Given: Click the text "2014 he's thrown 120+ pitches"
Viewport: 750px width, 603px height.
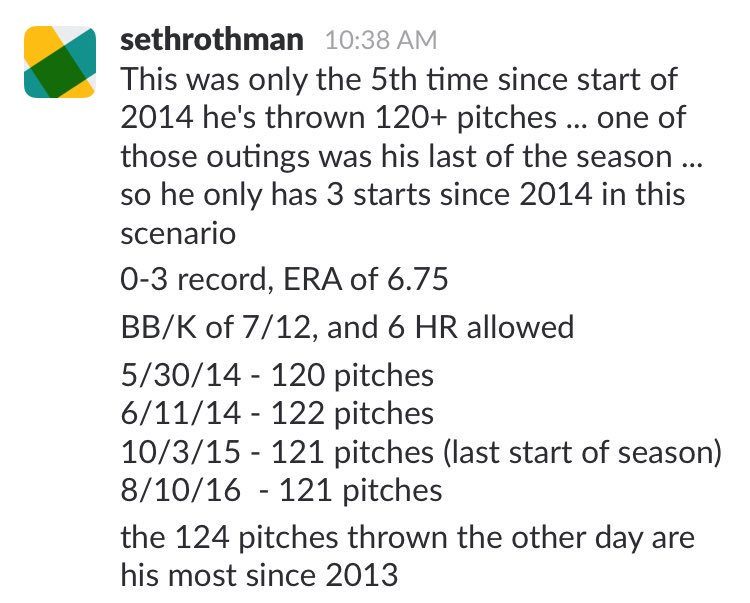Looking at the screenshot, I should (x=339, y=118).
